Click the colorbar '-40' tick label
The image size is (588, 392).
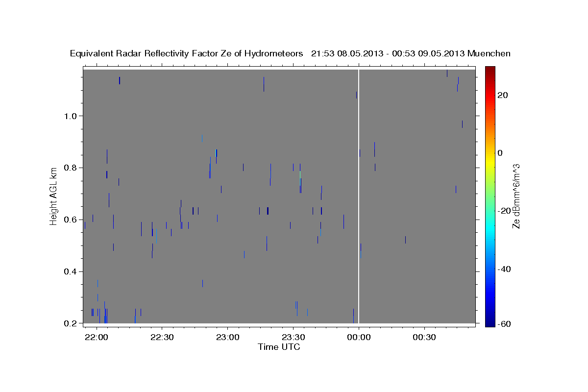pyautogui.click(x=504, y=269)
